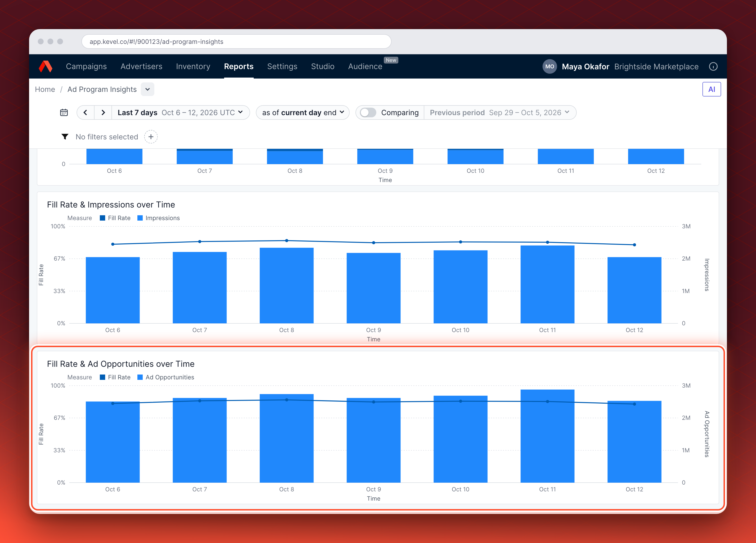
Task: Go to Home breadcrumb link
Action: pos(45,89)
